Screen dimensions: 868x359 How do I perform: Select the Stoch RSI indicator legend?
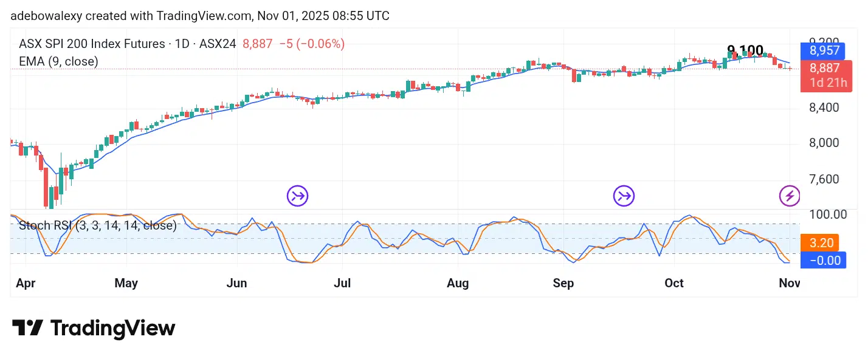[97, 226]
